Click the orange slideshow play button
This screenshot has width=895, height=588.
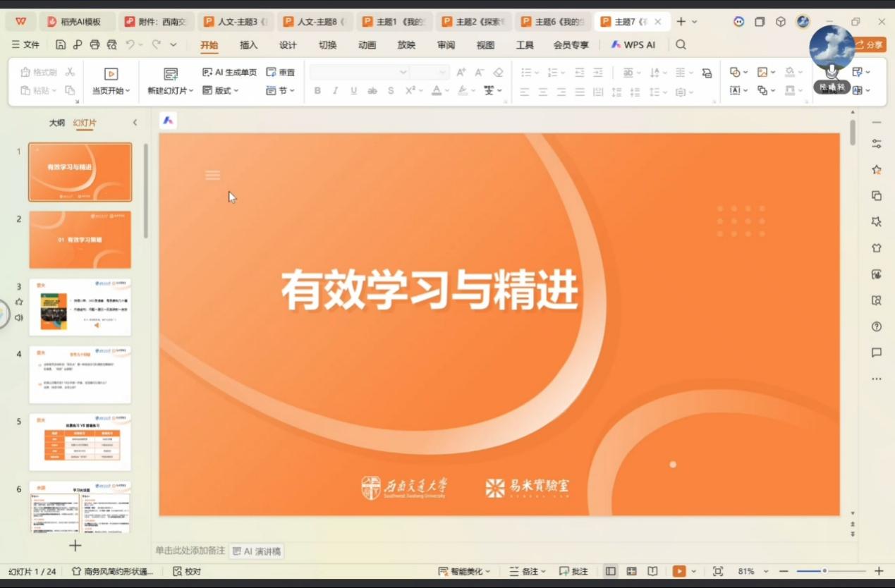pyautogui.click(x=679, y=571)
